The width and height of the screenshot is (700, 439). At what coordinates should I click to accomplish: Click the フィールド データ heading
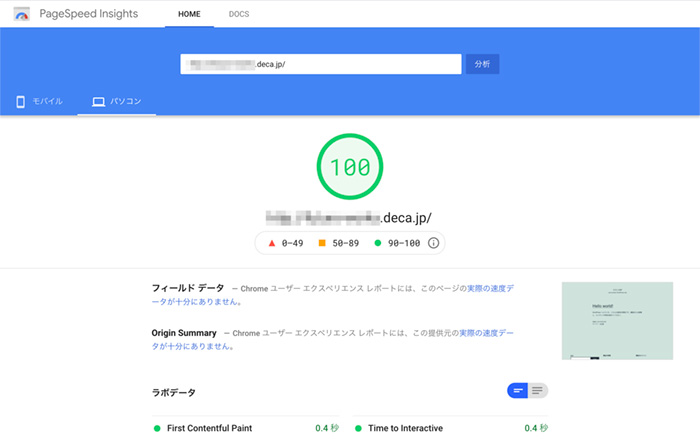coord(188,288)
